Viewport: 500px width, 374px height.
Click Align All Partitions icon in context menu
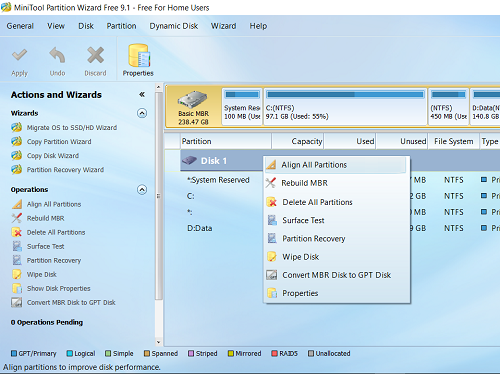271,165
